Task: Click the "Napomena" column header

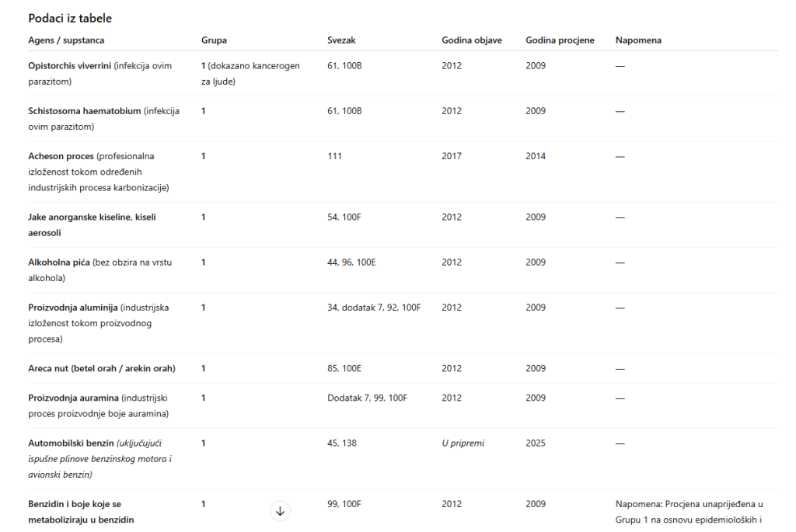Action: point(638,40)
